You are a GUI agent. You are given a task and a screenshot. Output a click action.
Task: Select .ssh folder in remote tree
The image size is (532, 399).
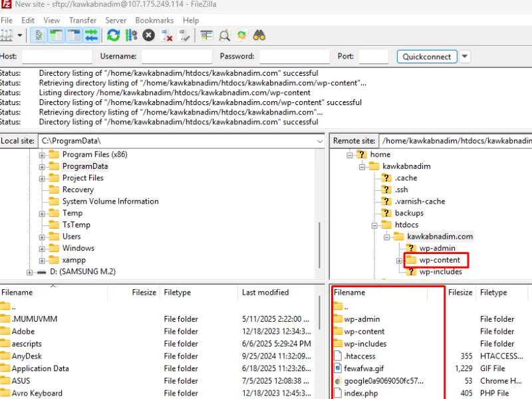(x=401, y=190)
